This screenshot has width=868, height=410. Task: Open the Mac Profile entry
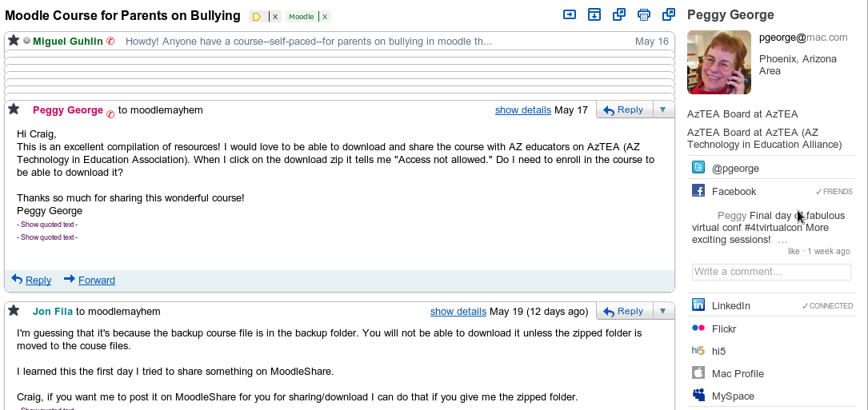(x=737, y=373)
